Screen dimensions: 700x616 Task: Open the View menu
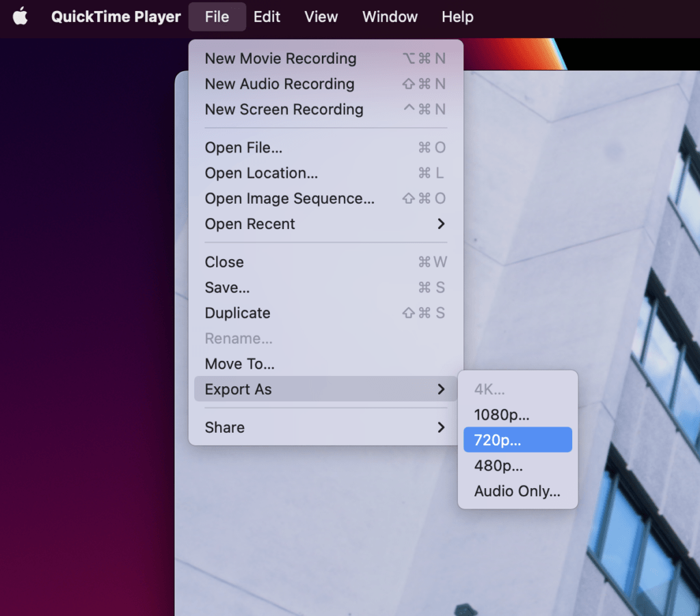(321, 17)
